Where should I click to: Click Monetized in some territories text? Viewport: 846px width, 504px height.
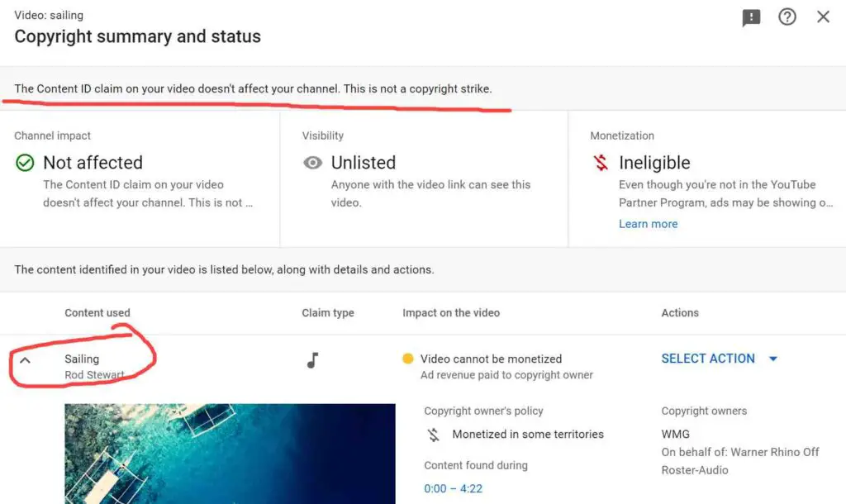tap(528, 435)
